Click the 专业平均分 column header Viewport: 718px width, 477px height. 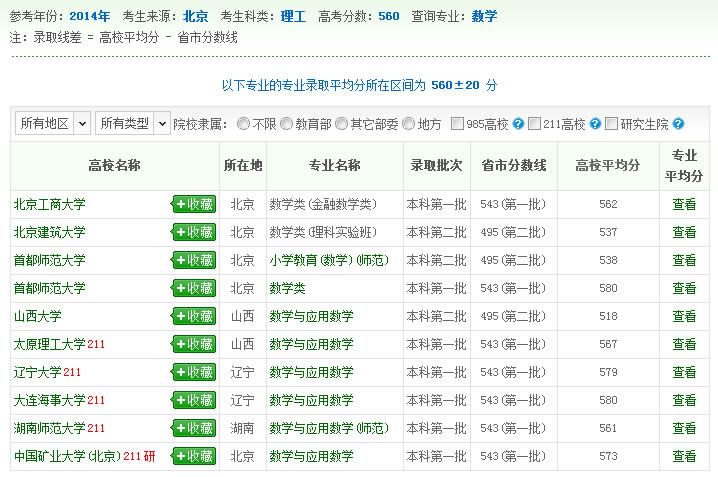(x=684, y=165)
